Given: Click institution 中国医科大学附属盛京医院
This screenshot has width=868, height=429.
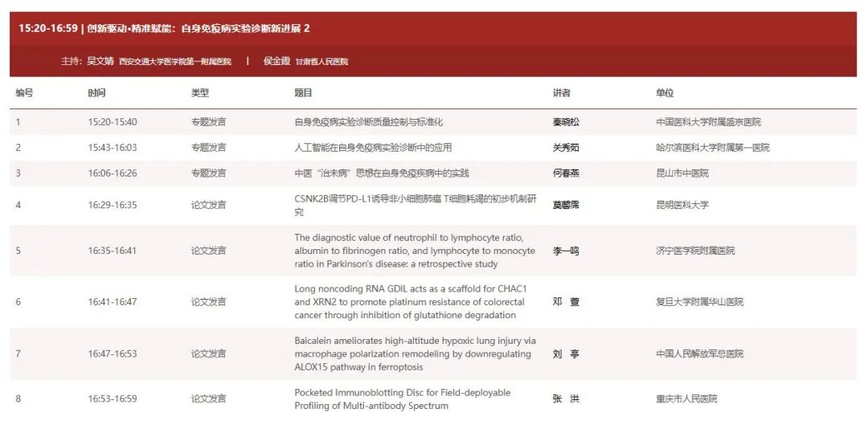Looking at the screenshot, I should tap(709, 122).
